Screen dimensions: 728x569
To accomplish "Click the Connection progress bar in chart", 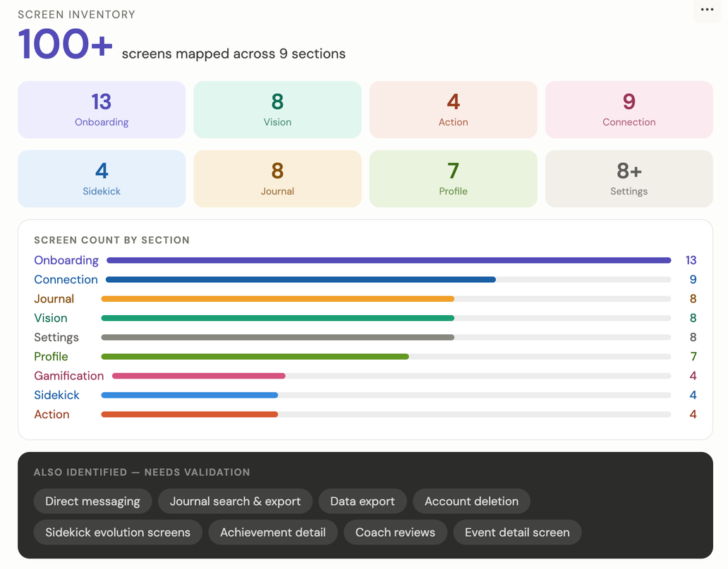I will pos(301,280).
